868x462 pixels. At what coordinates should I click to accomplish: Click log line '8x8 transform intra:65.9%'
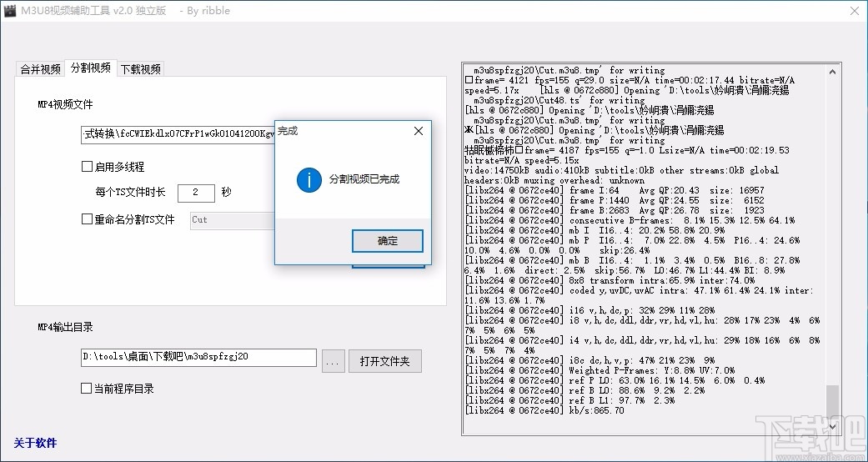[x=610, y=280]
